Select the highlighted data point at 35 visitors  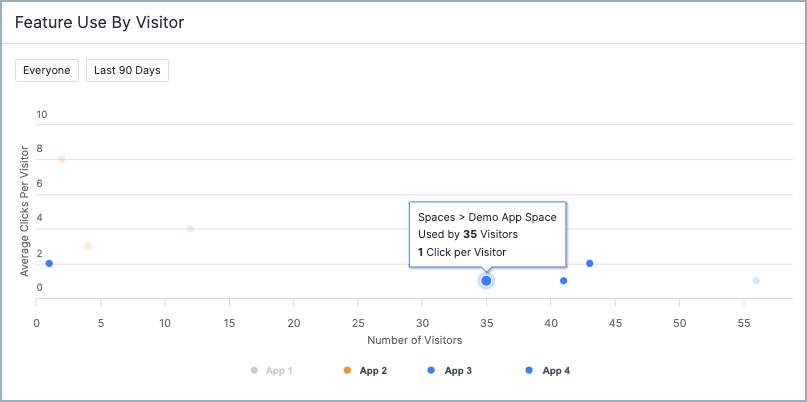(486, 281)
